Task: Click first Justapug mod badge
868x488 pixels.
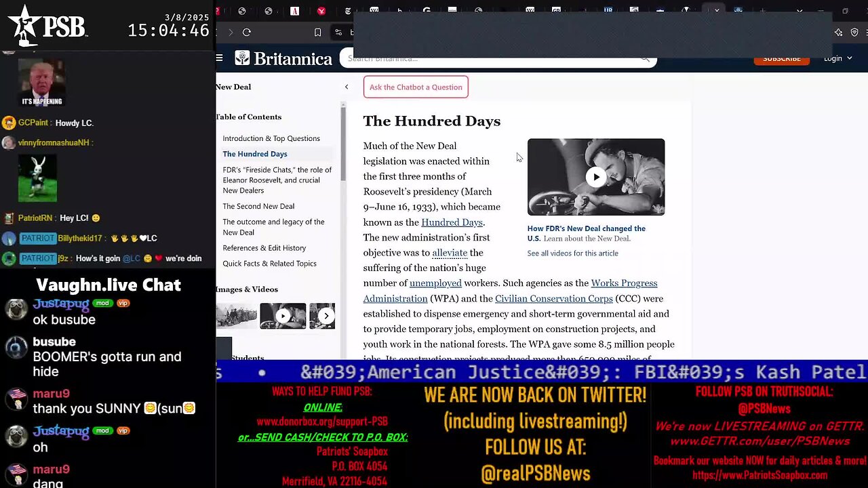Action: 102,303
